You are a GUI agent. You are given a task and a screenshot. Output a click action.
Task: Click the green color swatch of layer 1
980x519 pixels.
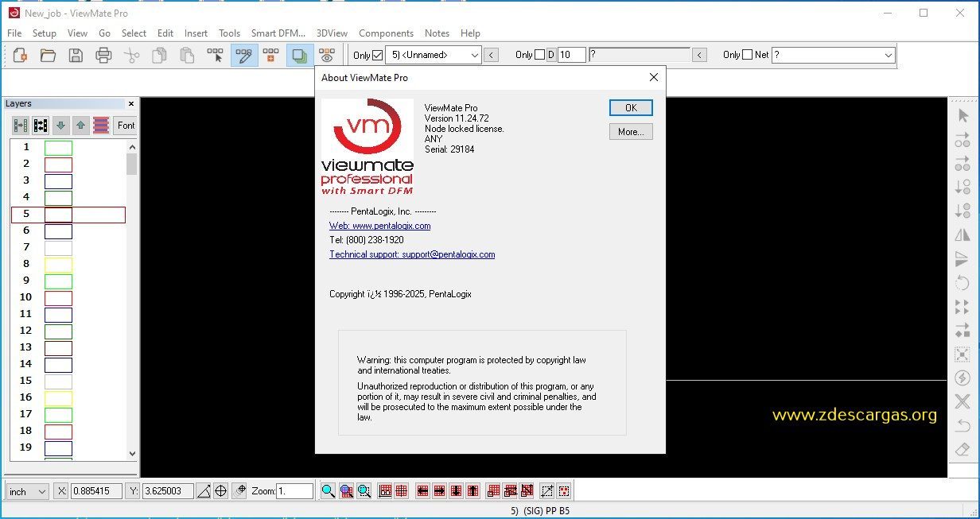click(58, 148)
